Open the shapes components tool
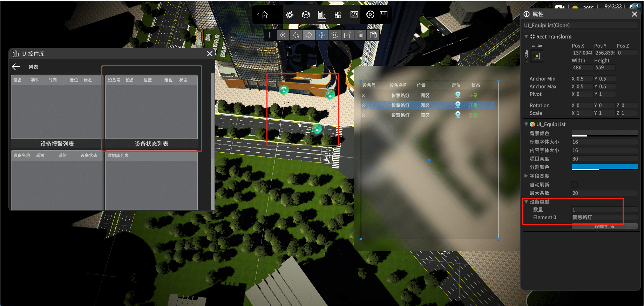Viewport: 644px width, 306px height. click(338, 15)
